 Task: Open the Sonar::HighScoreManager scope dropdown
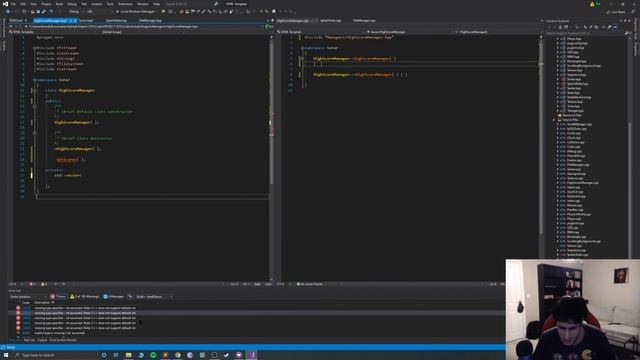coord(409,32)
